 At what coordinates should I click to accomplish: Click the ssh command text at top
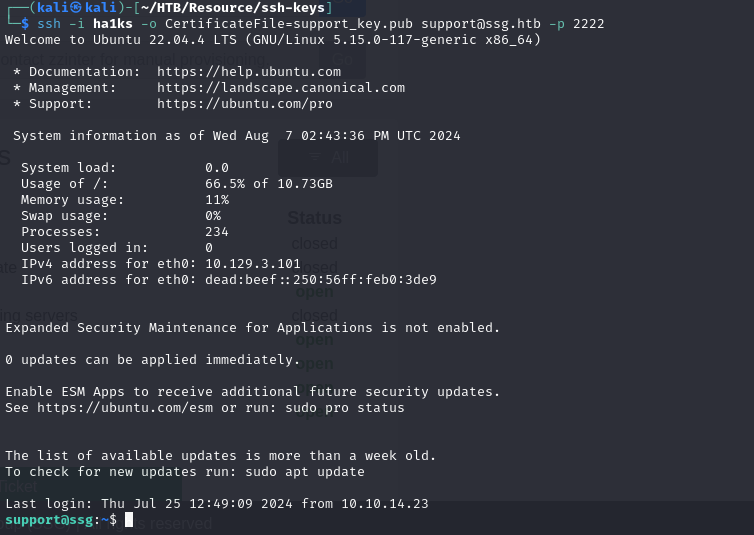click(49, 24)
